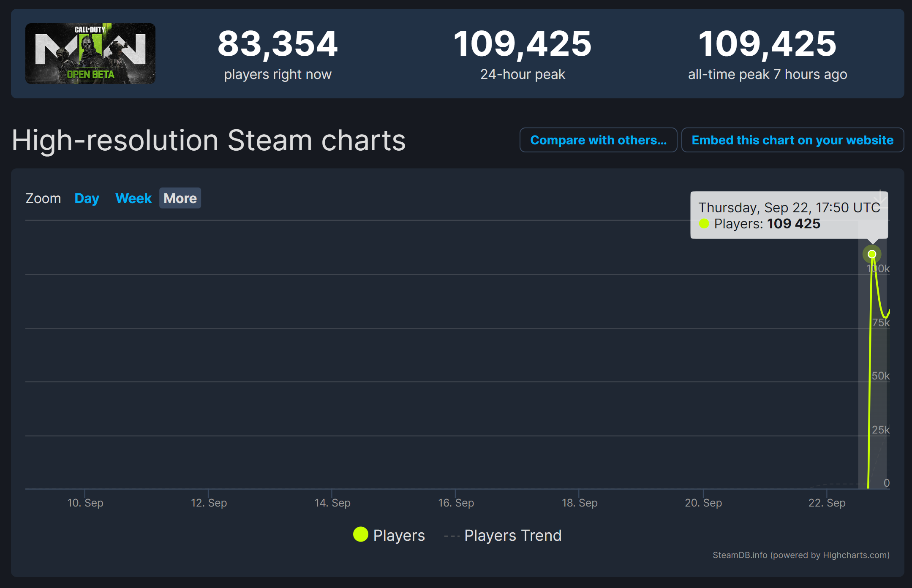
Task: Set chart zoom to Day
Action: (x=87, y=198)
